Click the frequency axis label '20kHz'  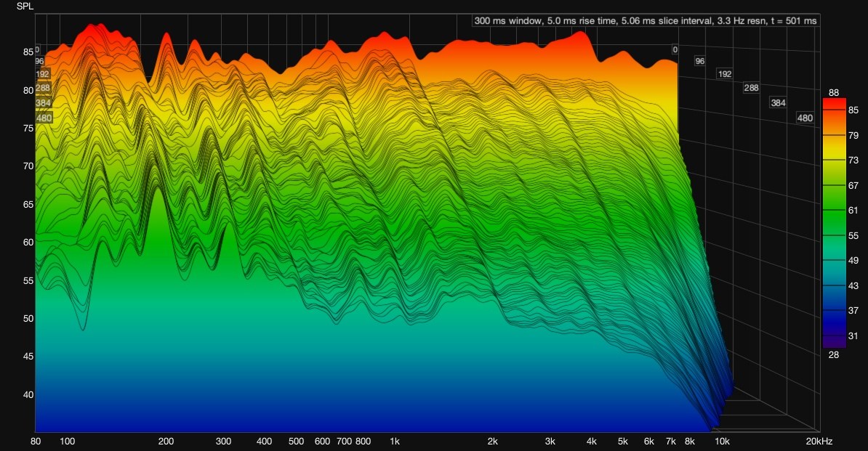[x=819, y=441]
